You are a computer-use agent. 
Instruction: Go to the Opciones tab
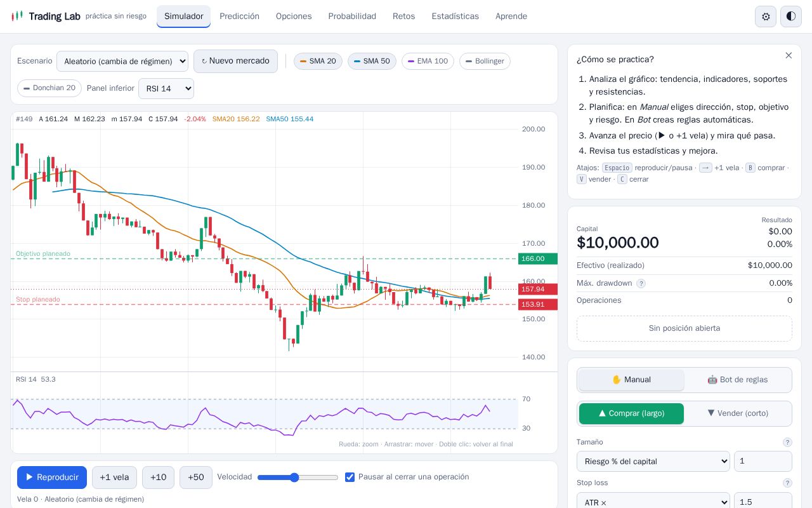click(x=294, y=17)
